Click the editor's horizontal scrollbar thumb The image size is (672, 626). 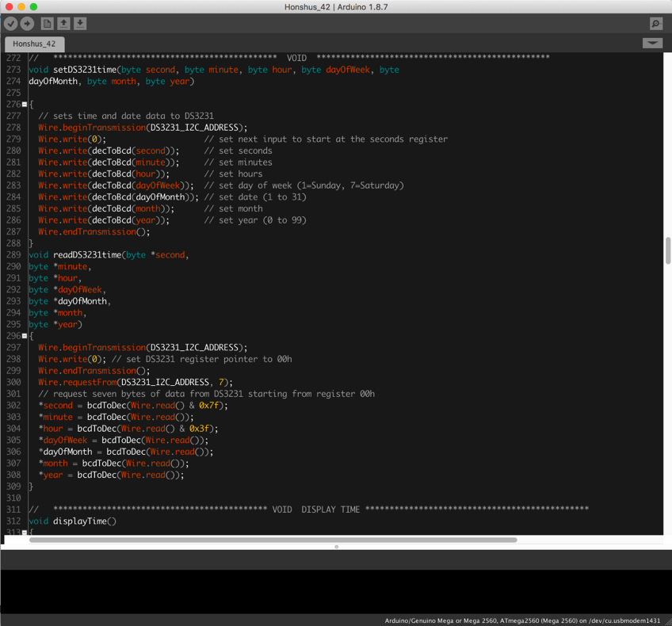[273, 540]
